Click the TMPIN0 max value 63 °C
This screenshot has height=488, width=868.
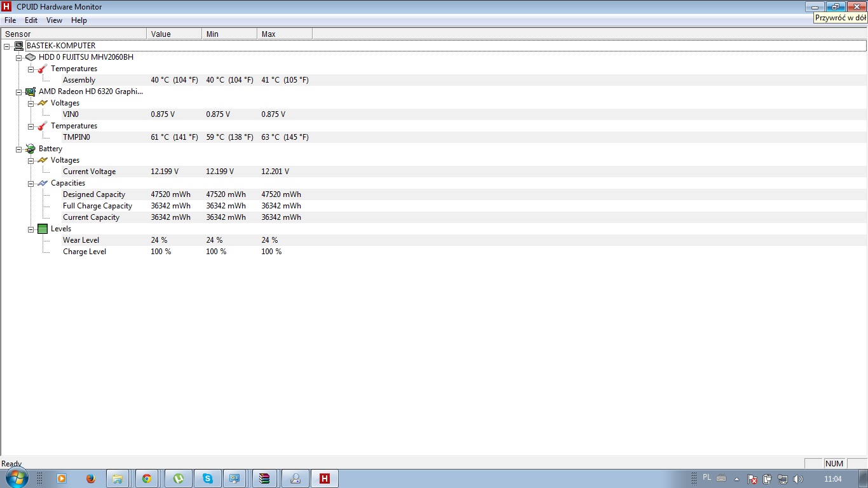(x=285, y=137)
